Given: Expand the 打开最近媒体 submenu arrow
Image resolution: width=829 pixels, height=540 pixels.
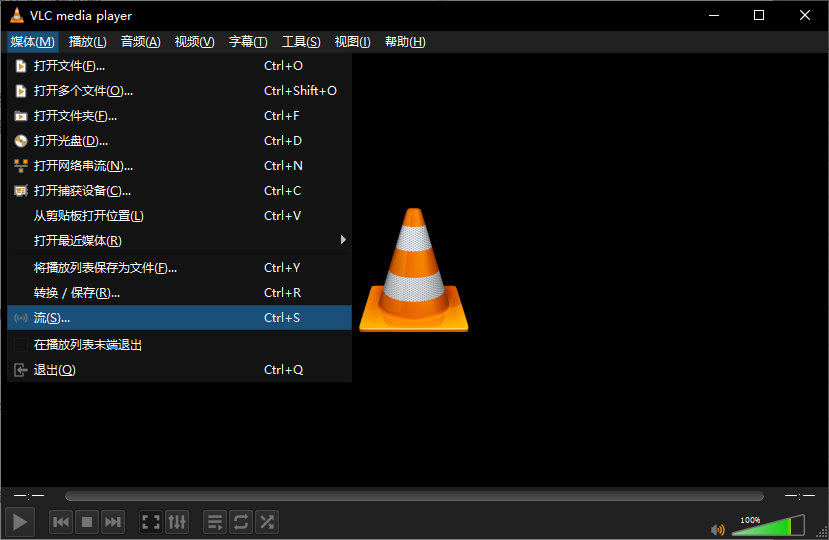Looking at the screenshot, I should point(343,240).
